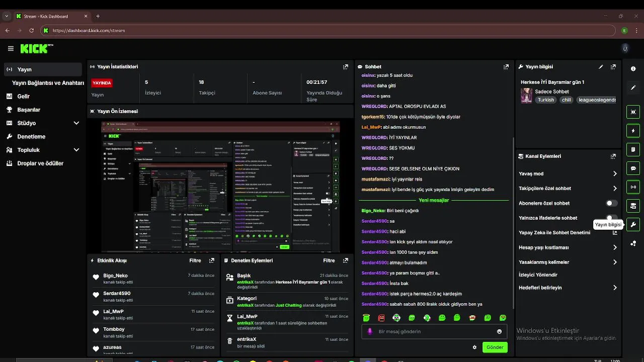Open the browser tab search dropdown
644x362 pixels.
pos(7,16)
